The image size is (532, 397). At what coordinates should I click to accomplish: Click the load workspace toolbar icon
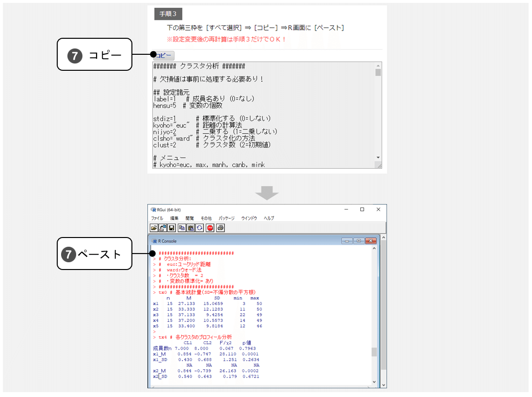162,228
